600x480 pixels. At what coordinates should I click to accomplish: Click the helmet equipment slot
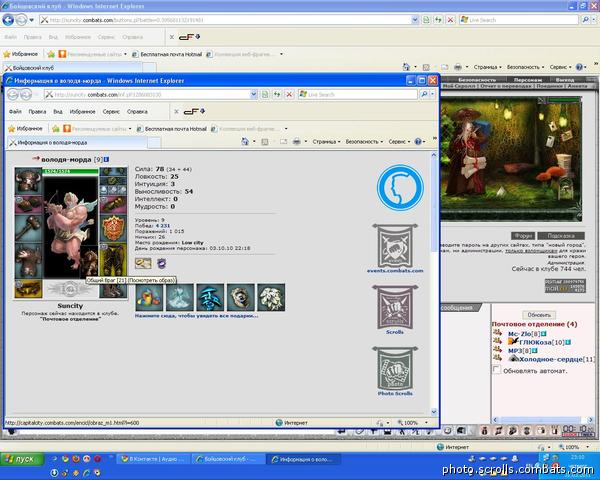(28, 181)
